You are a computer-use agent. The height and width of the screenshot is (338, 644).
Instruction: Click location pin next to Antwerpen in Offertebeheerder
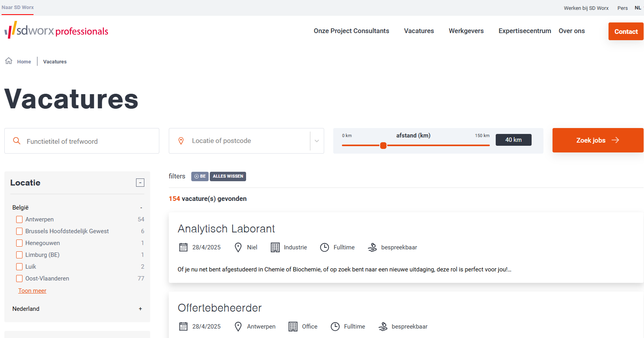(x=238, y=327)
